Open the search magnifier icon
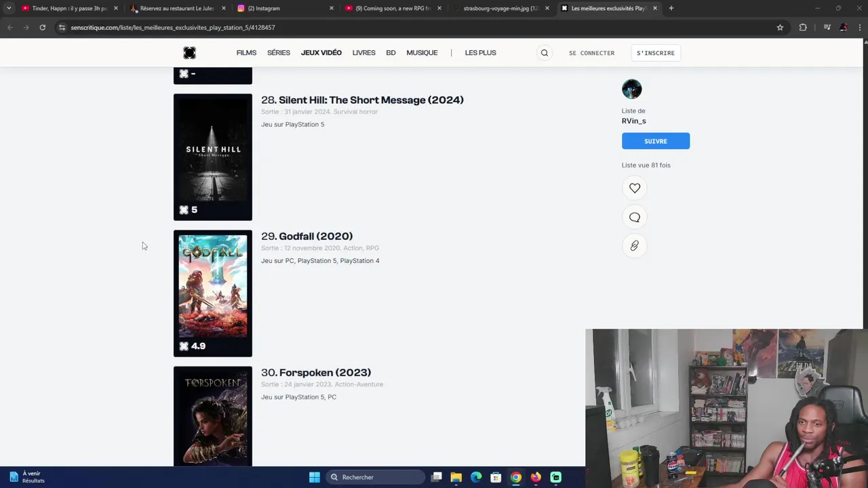The height and width of the screenshot is (488, 868). (544, 53)
